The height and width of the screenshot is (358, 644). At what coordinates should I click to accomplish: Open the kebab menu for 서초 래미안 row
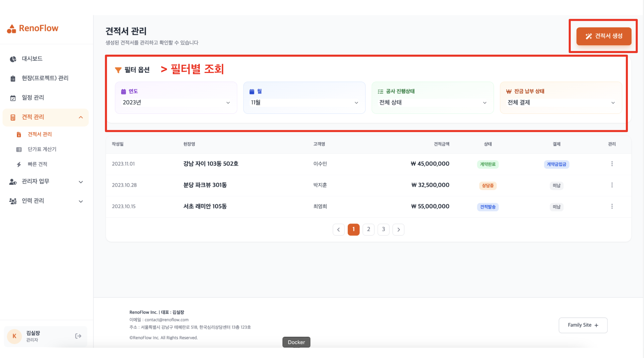[612, 206]
